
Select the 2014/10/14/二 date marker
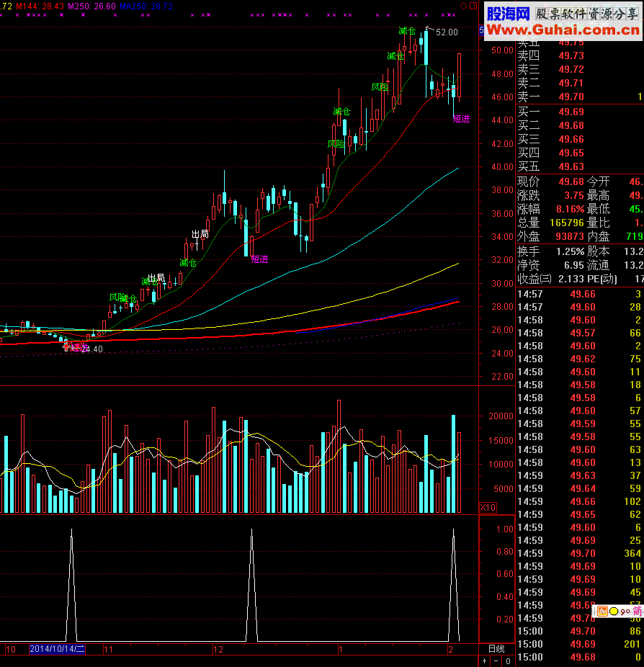[57, 649]
